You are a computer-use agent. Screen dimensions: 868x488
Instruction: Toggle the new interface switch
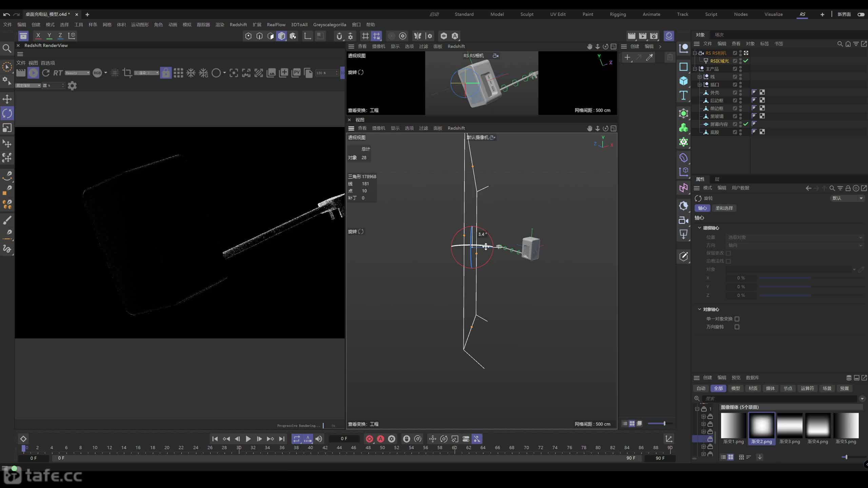(861, 15)
